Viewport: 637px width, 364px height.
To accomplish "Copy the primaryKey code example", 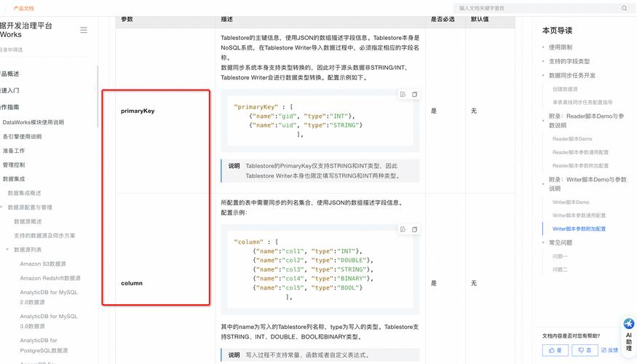I will (x=414, y=94).
